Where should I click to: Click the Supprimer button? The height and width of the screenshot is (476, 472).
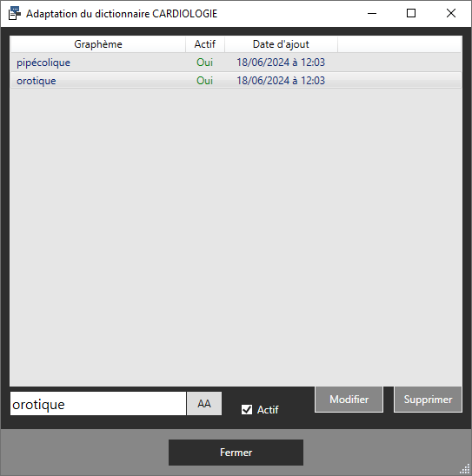(x=428, y=400)
